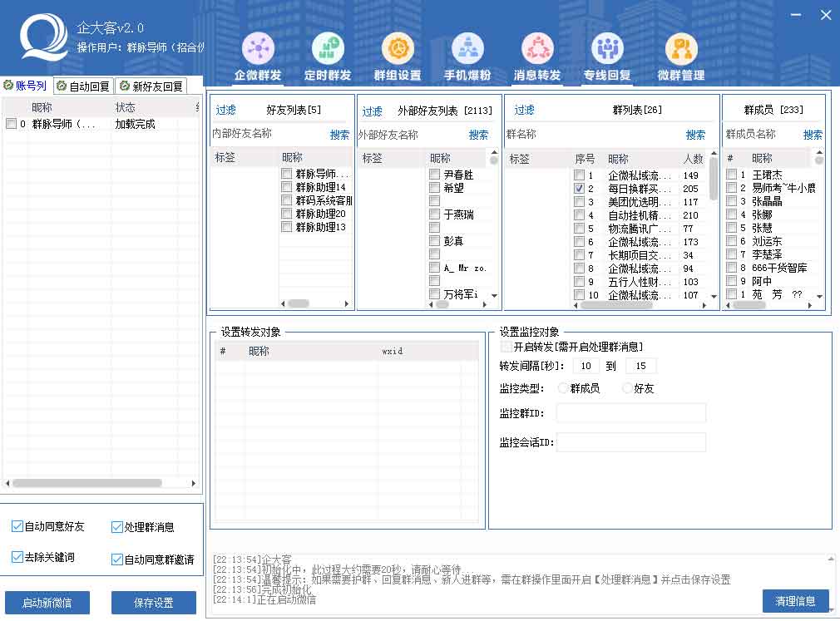
Task: Click the 清理信息 button
Action: pos(795,600)
